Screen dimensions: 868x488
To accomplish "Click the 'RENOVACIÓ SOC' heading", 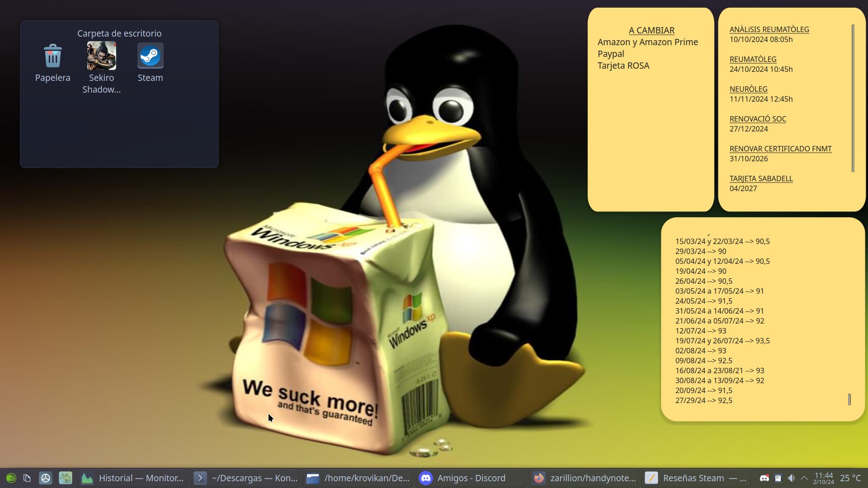I will [x=758, y=119].
